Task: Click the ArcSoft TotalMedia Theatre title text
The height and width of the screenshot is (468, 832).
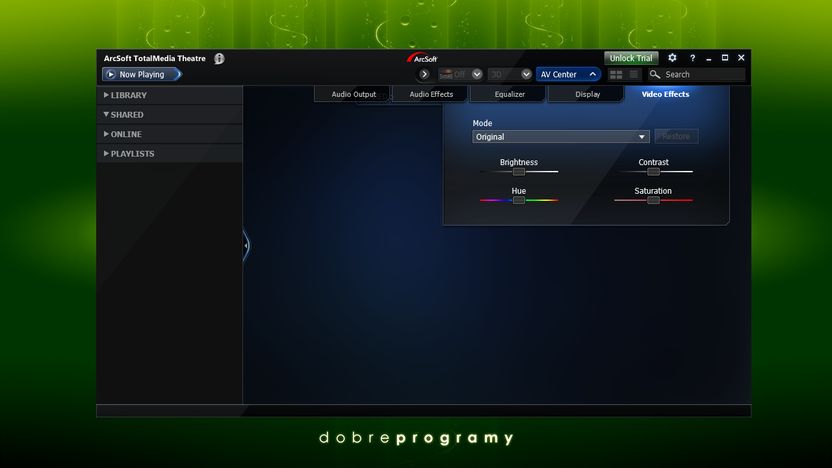Action: click(x=154, y=58)
